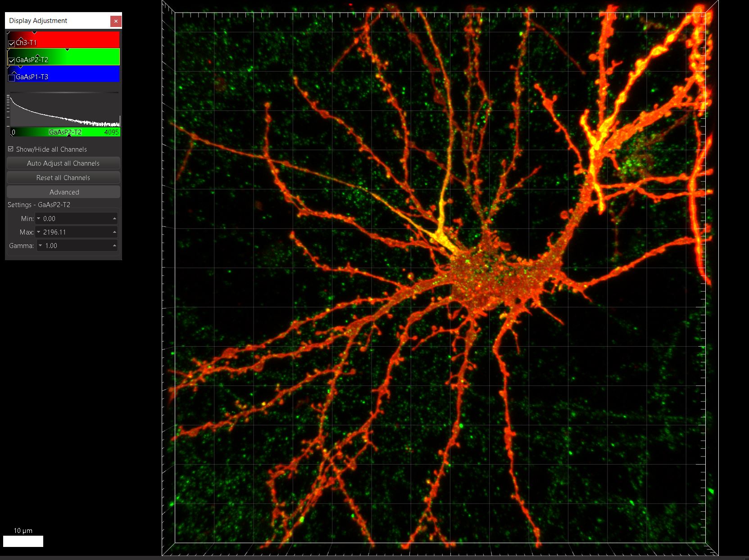
Task: Click the max marker on green GaAsP2-T2 bar
Action: tap(68, 50)
